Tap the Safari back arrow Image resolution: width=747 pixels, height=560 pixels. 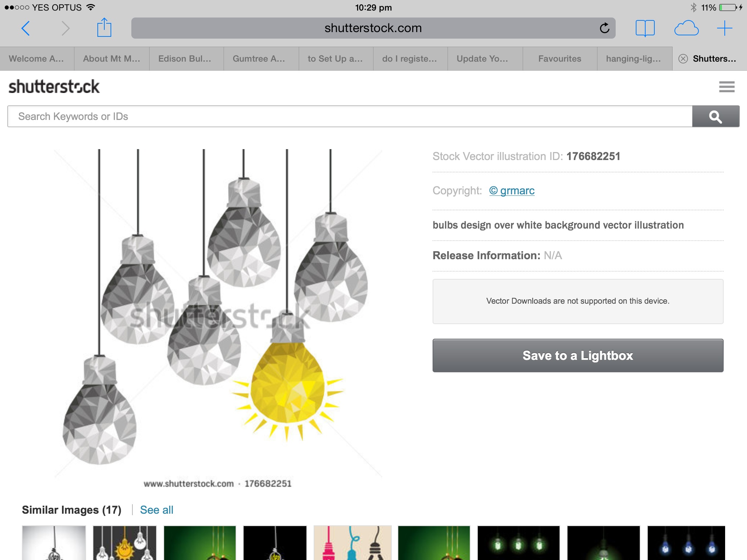[26, 28]
